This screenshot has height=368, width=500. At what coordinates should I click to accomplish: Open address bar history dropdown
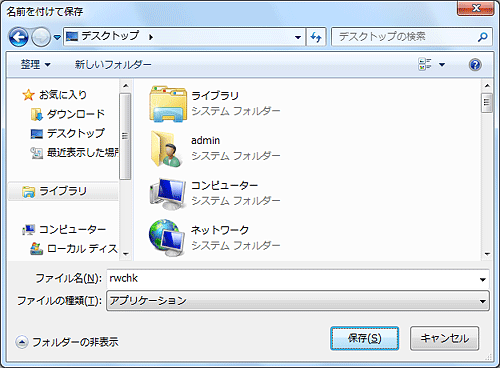tap(298, 37)
